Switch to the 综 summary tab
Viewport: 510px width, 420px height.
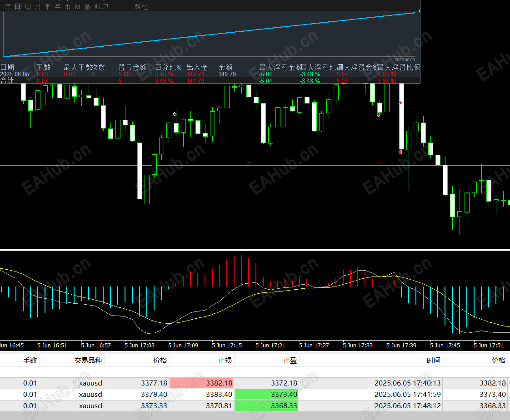[8, 7]
